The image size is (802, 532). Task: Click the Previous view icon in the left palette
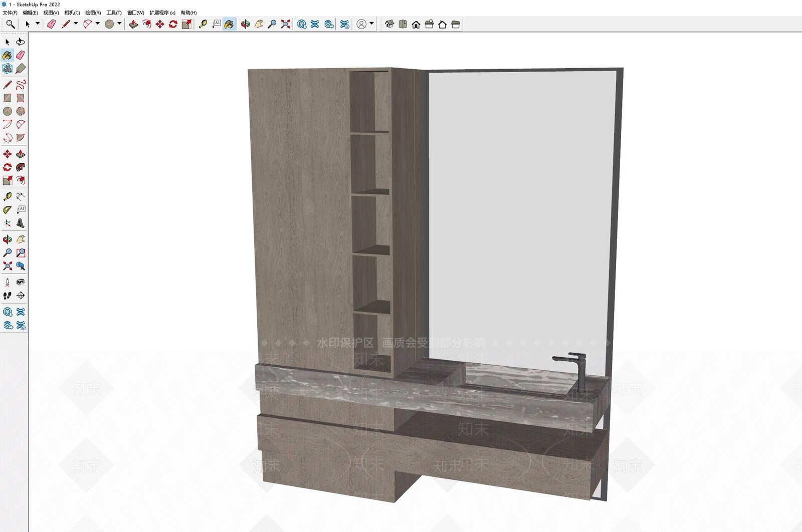tap(21, 266)
